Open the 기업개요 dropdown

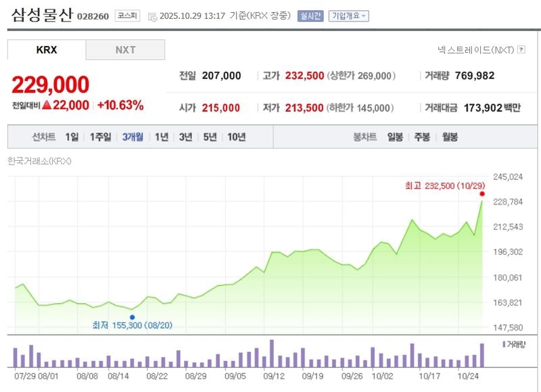[x=348, y=16]
